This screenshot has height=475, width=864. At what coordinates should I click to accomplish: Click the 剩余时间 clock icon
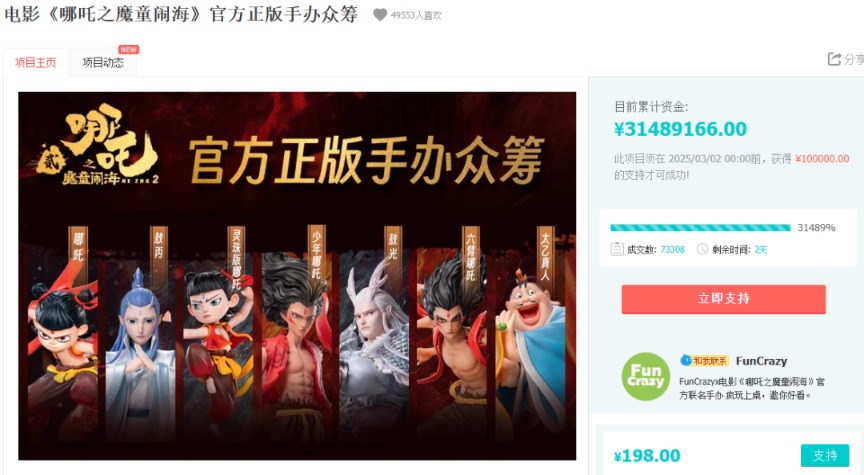click(703, 249)
